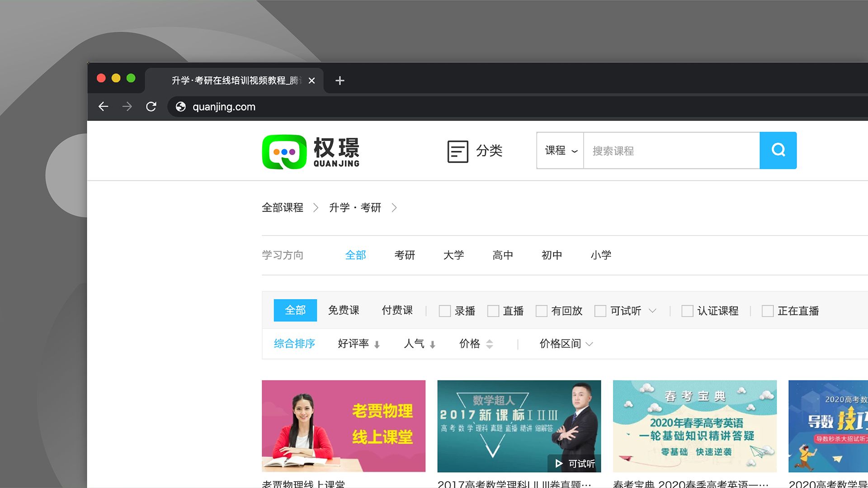Viewport: 868px width, 488px height.
Task: Check the 直播 filter box
Action: tap(493, 311)
